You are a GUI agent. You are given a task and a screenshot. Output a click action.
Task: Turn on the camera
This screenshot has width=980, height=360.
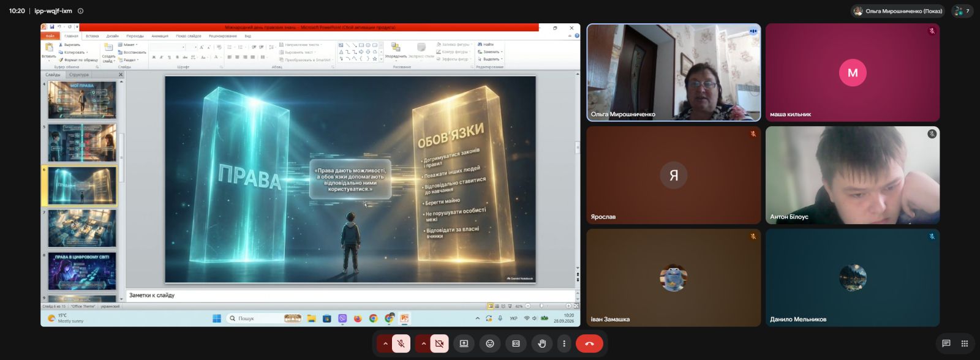click(x=439, y=343)
